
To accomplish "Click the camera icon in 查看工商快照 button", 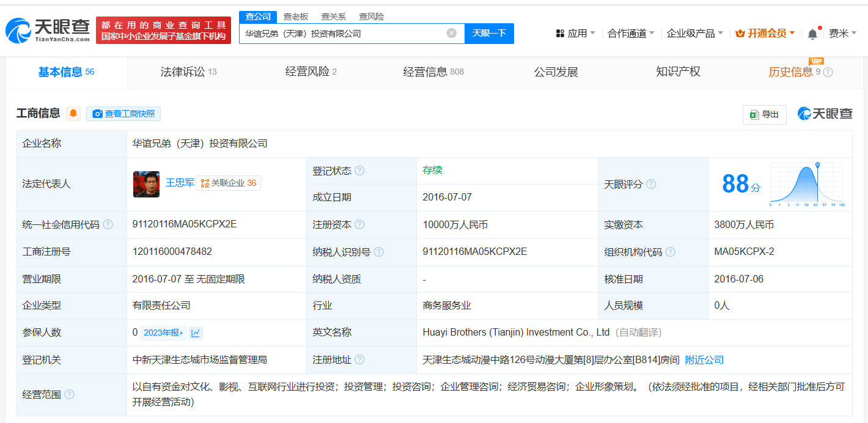I will [x=97, y=114].
